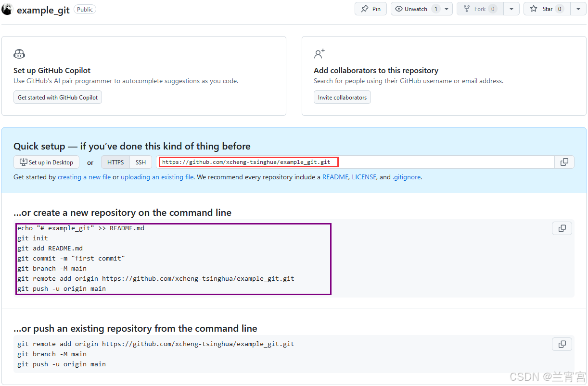588x386 pixels.
Task: Click Get started with GitHub Copilot
Action: pos(58,97)
